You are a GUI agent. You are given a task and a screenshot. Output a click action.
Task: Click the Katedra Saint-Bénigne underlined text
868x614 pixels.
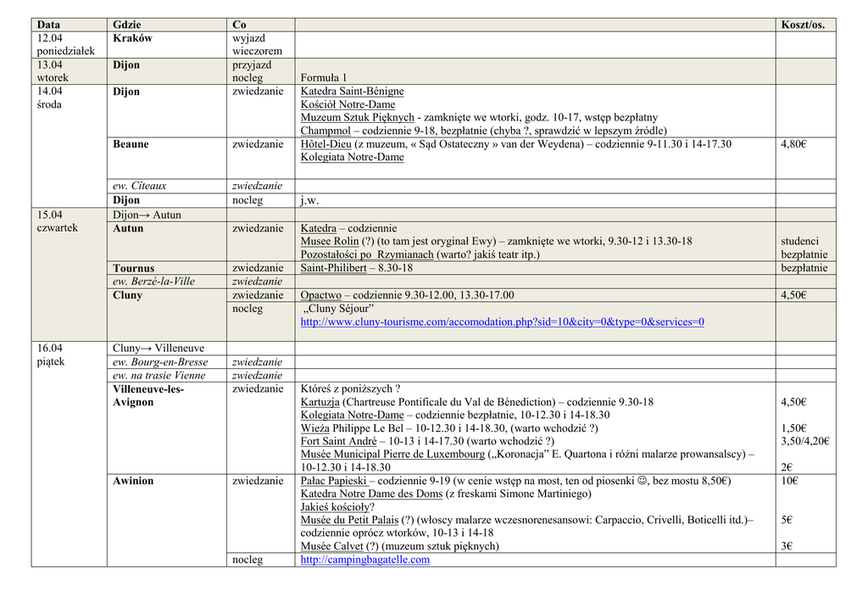[x=352, y=92]
